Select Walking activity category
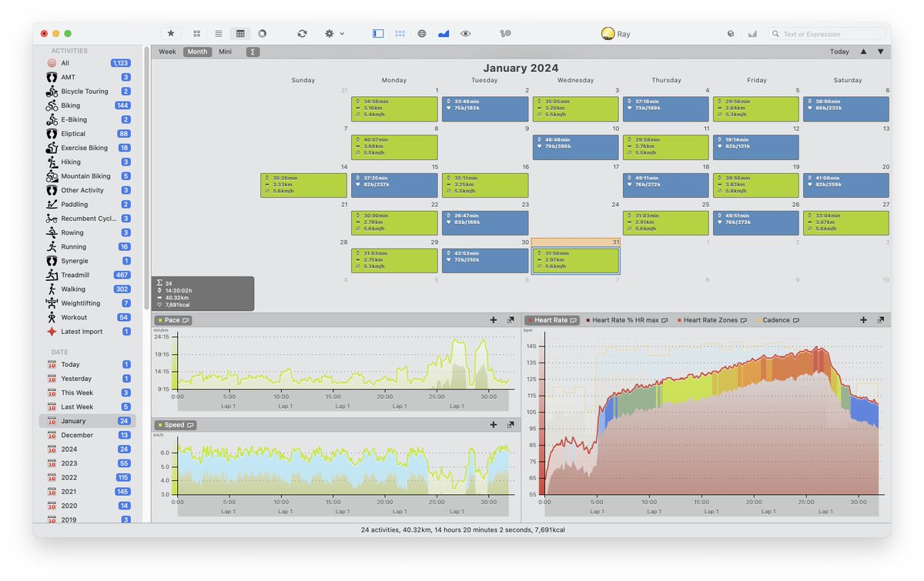 tap(88, 289)
